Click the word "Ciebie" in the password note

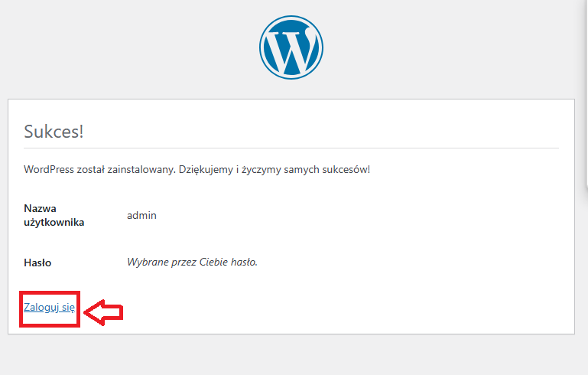pos(216,262)
